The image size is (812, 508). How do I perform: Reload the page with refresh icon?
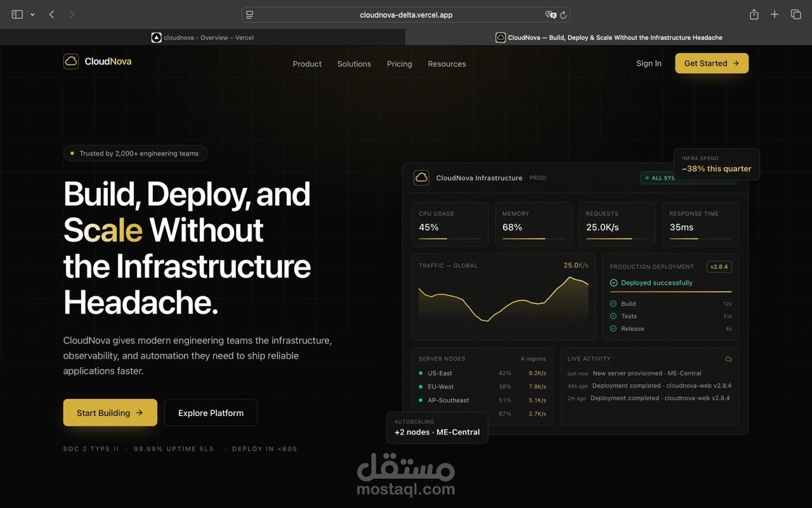click(x=563, y=15)
